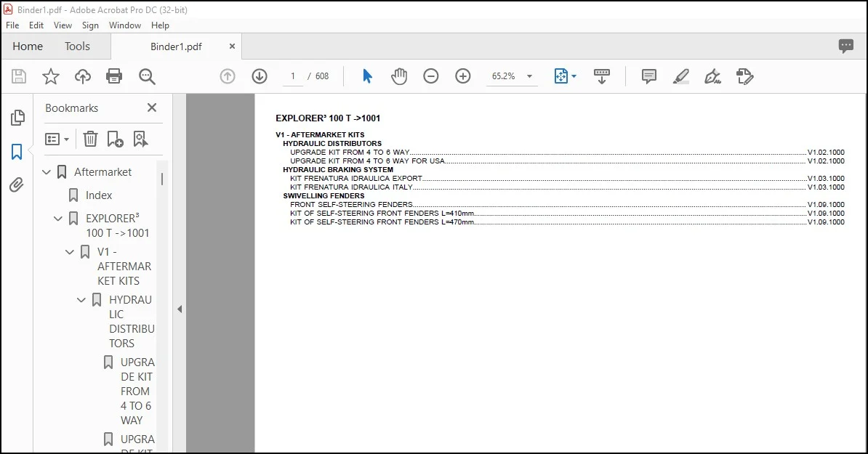
Task: Collapse the navigation pane arrow
Action: [180, 309]
